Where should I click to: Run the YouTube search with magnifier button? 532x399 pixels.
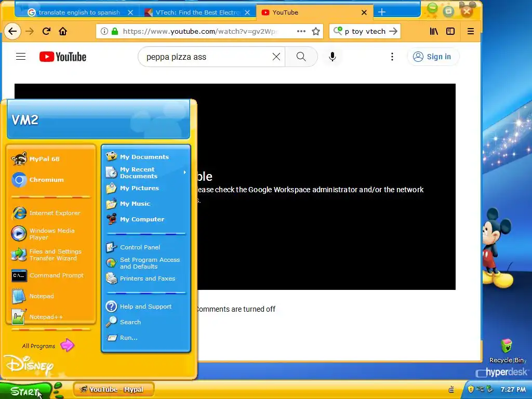click(x=301, y=57)
